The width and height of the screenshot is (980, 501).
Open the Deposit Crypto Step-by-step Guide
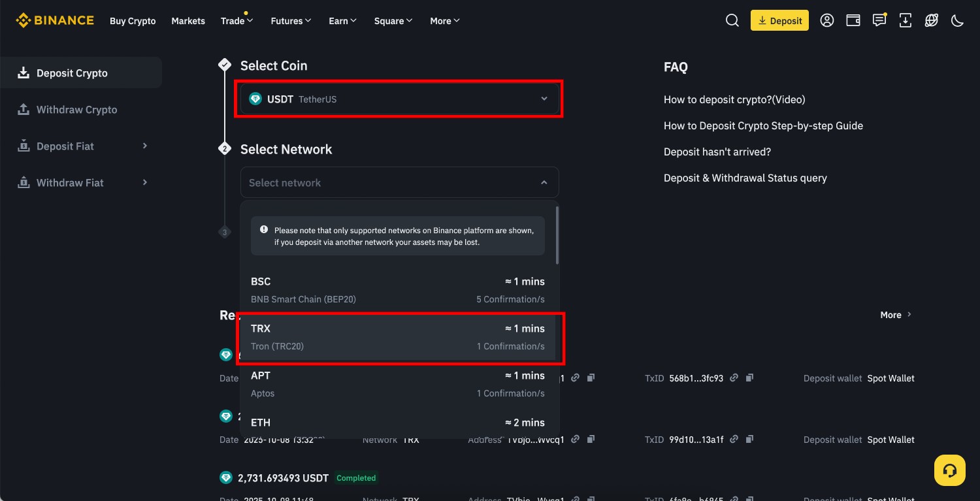(x=763, y=125)
